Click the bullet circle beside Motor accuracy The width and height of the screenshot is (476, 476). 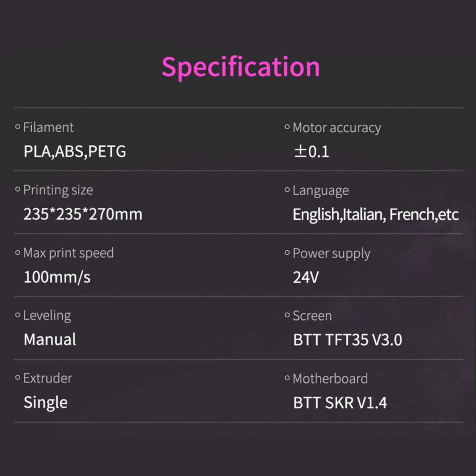[x=287, y=127]
